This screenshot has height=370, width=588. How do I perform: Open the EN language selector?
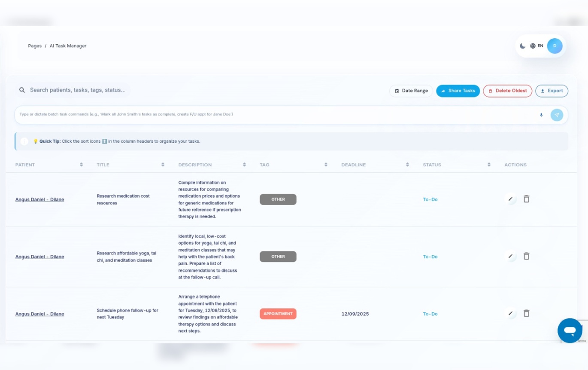pos(536,46)
